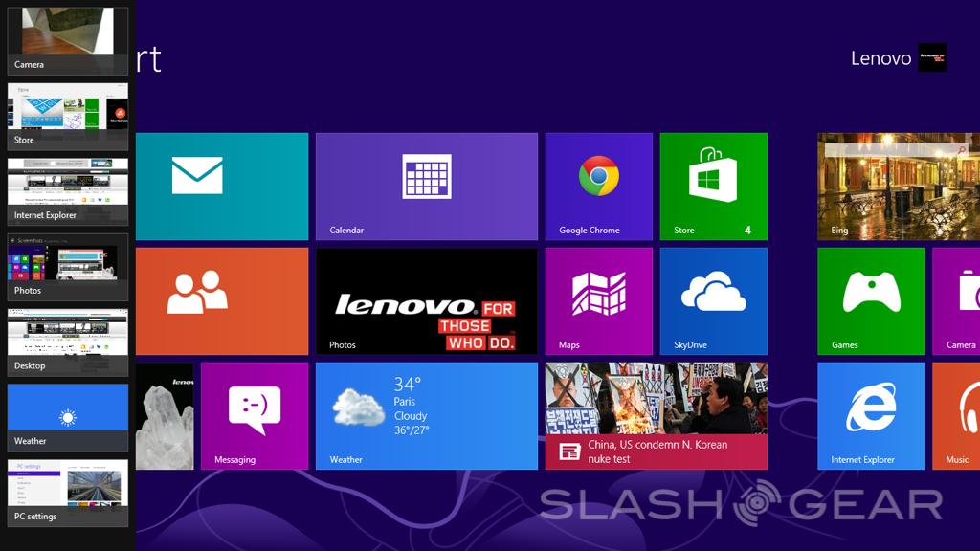Read the N. Korean nuke test news

[656, 415]
